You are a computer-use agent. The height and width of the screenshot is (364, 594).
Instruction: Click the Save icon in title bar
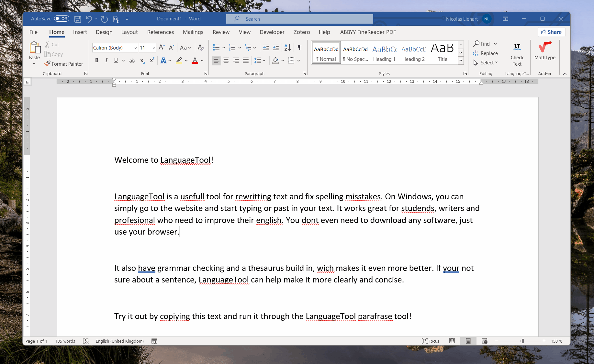coord(78,19)
